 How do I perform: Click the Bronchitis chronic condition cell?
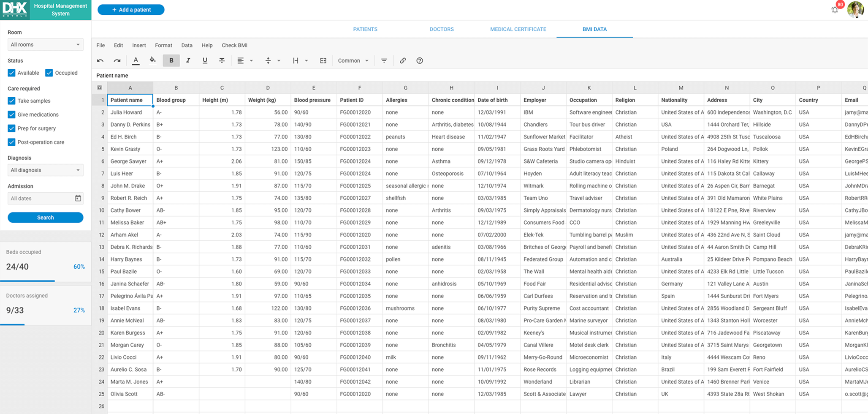pyautogui.click(x=451, y=345)
